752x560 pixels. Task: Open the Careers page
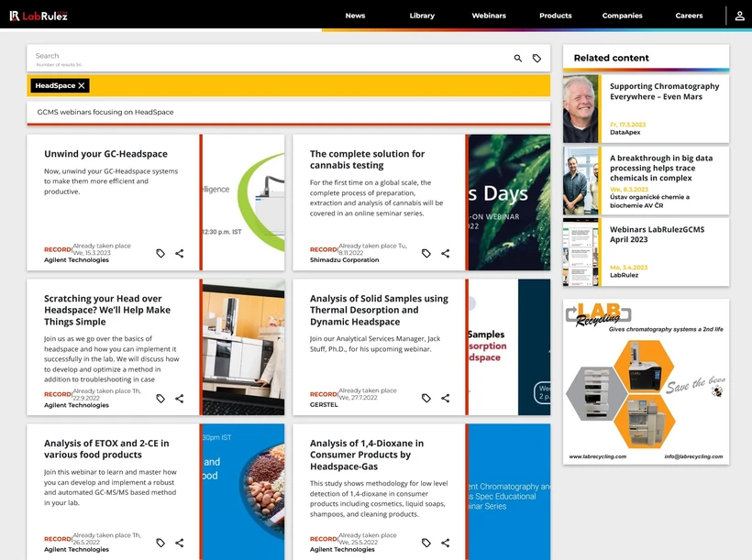[689, 16]
